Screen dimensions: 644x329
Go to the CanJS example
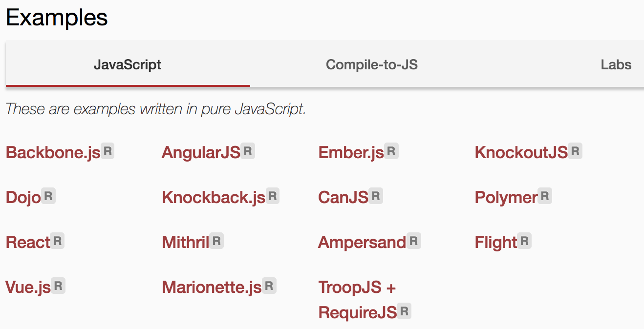[343, 198]
